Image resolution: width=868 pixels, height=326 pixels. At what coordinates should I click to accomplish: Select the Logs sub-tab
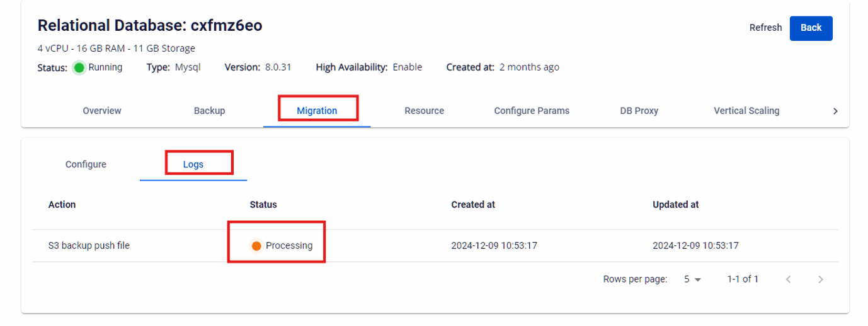coord(193,164)
